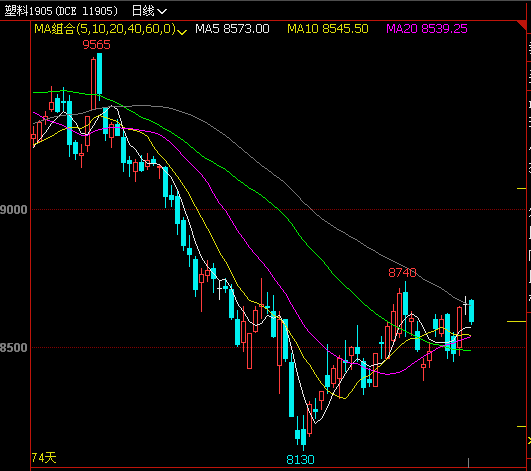Select the MA5 8573.00 indicator label

coord(232,29)
